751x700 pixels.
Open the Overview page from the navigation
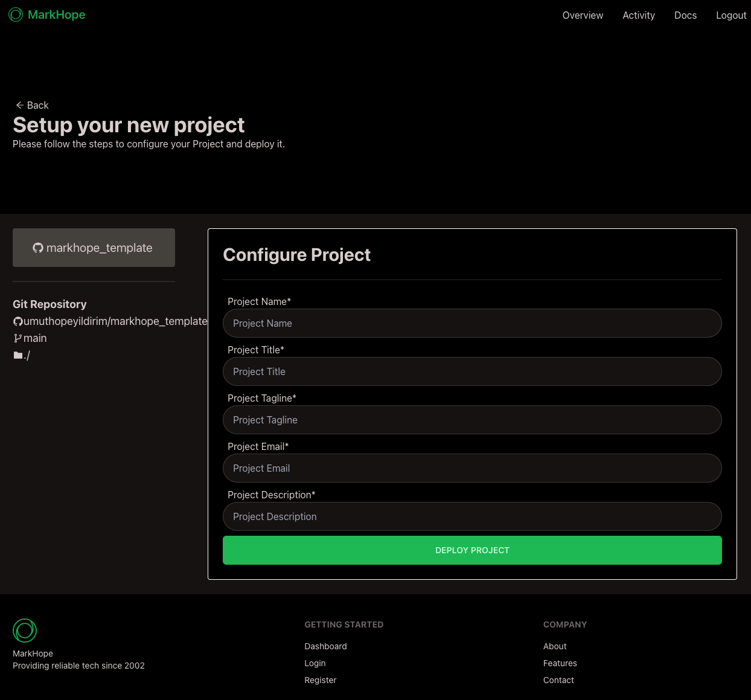pos(583,15)
